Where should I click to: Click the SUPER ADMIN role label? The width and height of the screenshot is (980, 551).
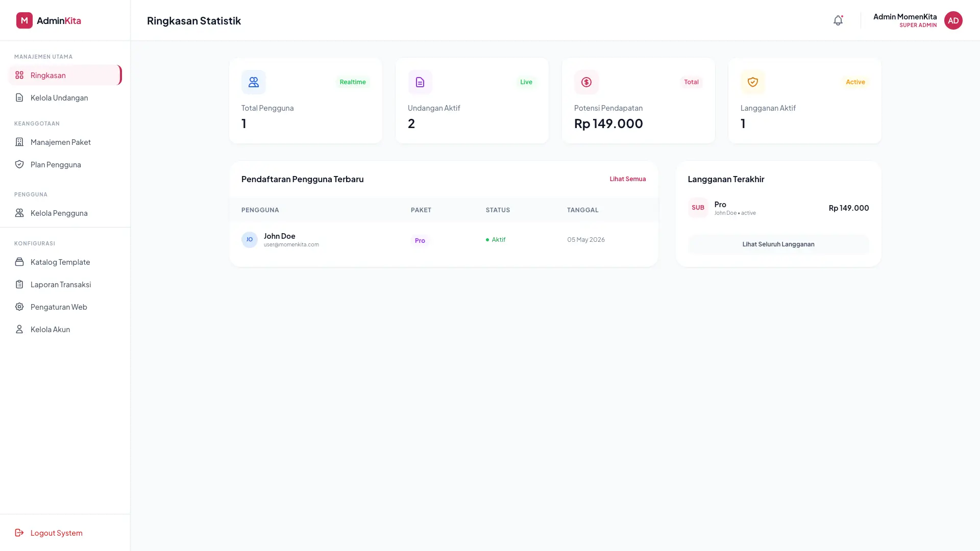pyautogui.click(x=918, y=25)
